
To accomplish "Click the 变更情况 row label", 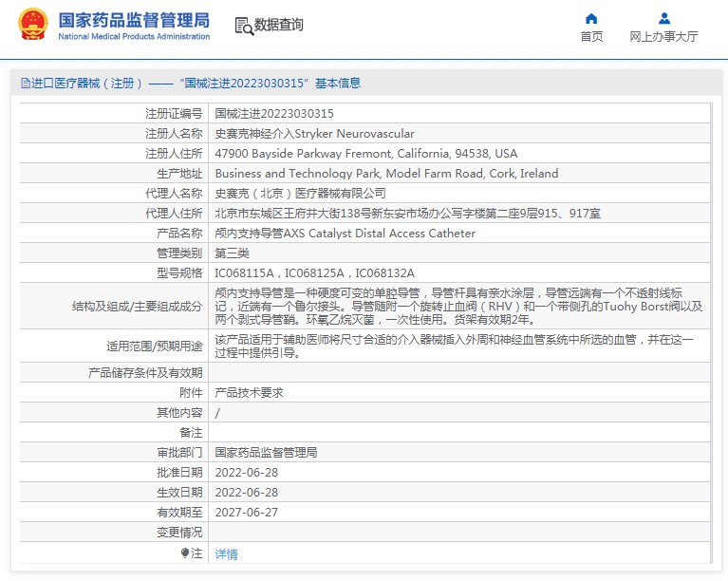I will (179, 533).
